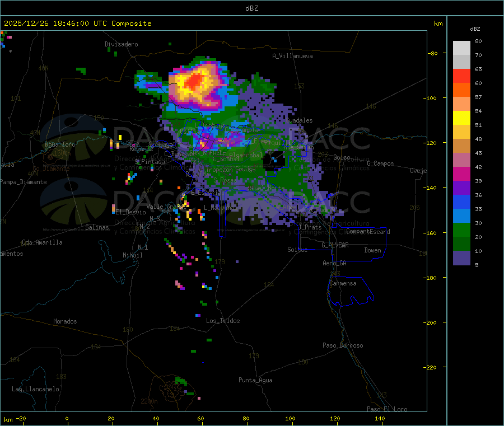Image resolution: width=504 pixels, height=426 pixels.
Task: Click the Los_Toldos location label
Action: [223, 321]
